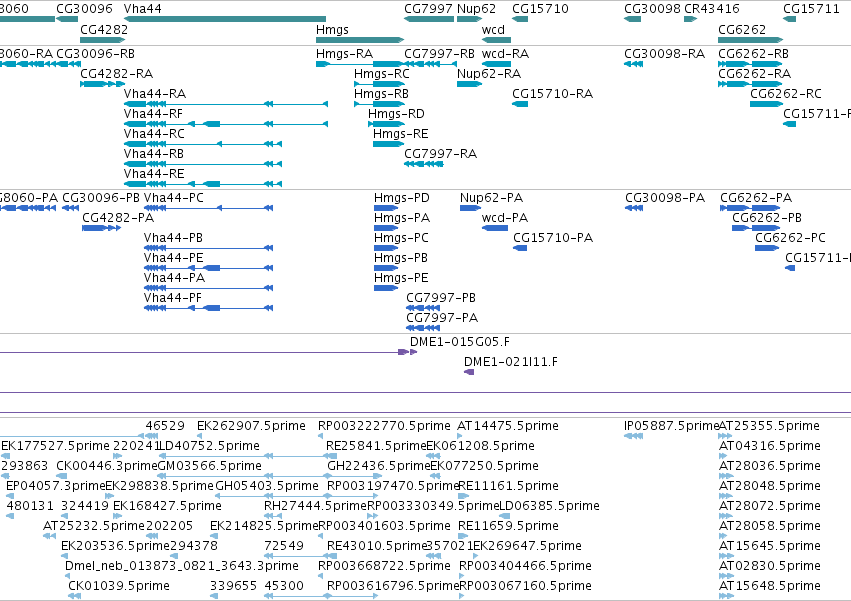Select the CR43416 gene label
This screenshot has height=601, width=851.
click(x=712, y=9)
